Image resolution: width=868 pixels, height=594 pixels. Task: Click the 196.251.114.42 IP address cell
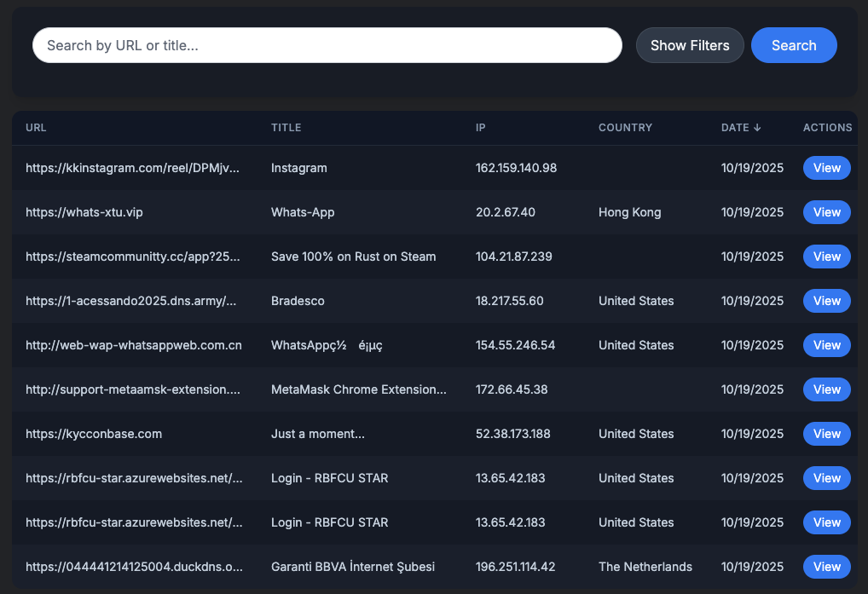(x=515, y=567)
